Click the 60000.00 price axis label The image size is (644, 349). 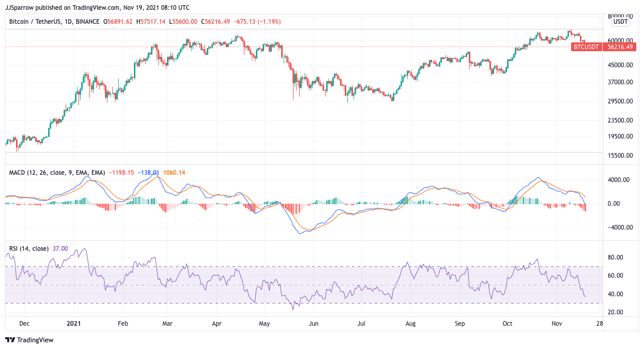click(620, 40)
